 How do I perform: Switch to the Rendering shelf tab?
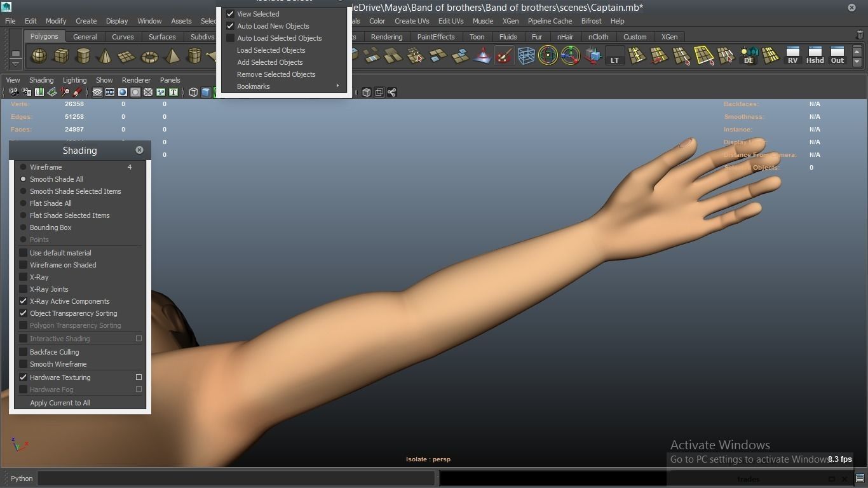(x=386, y=37)
